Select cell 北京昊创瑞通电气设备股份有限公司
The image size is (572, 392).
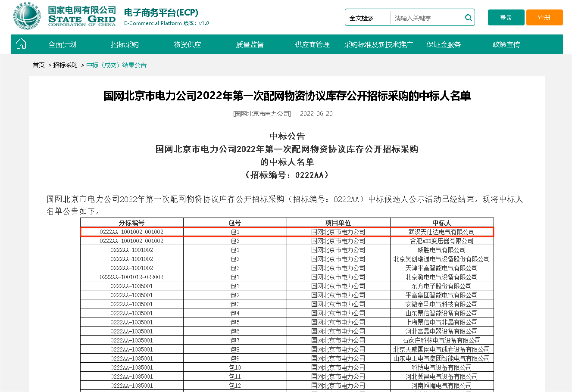point(442,259)
